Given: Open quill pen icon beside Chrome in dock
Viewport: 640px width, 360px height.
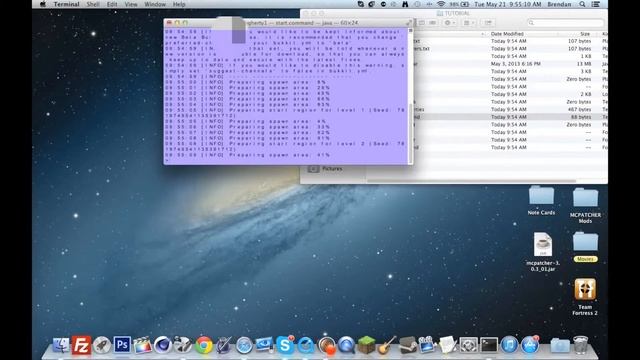Looking at the screenshot, I should (x=224, y=345).
